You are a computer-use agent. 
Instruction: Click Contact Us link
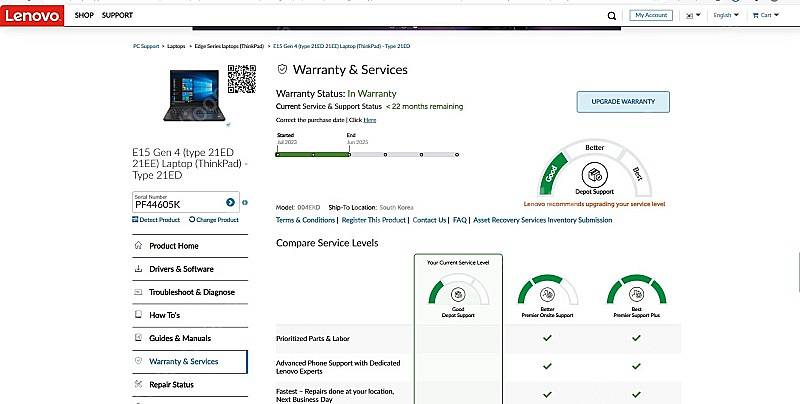pos(429,220)
